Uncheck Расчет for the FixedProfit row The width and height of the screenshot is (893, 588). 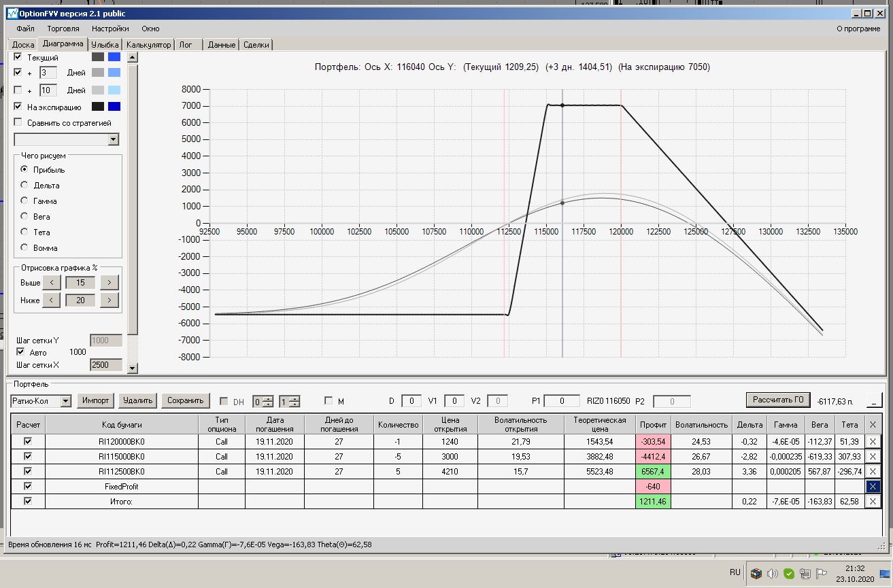point(28,486)
